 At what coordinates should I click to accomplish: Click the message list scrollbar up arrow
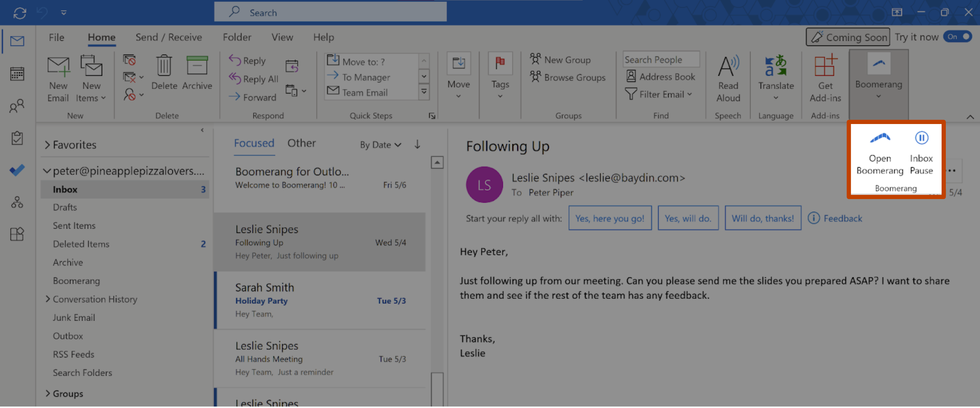tap(437, 163)
